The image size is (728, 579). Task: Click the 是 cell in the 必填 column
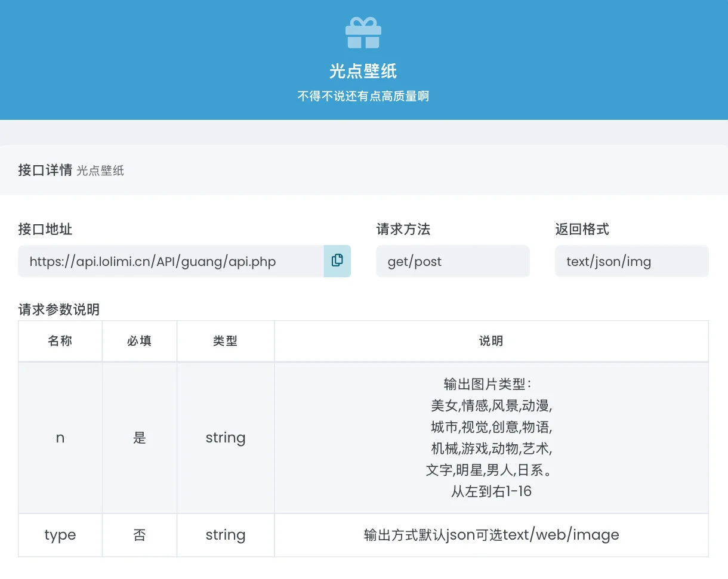[x=139, y=437]
